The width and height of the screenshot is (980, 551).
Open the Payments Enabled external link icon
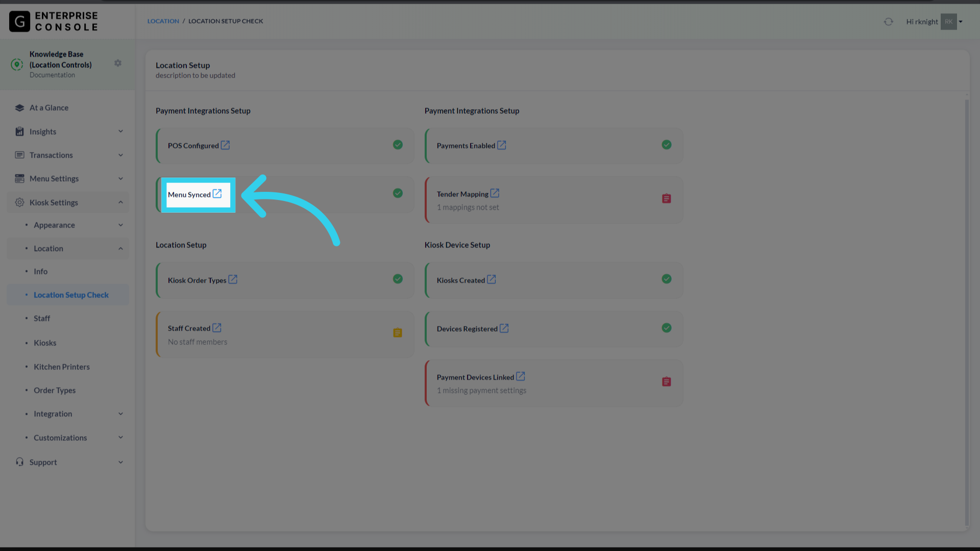tap(502, 145)
